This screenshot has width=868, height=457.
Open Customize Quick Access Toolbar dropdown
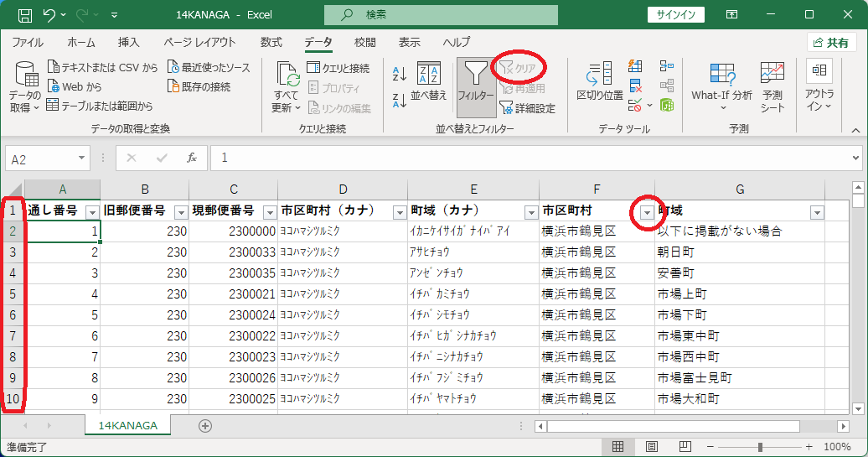coord(114,15)
